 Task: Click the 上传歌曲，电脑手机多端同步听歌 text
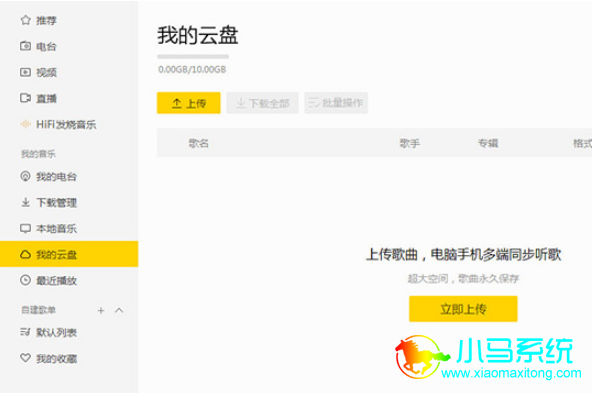tap(464, 255)
